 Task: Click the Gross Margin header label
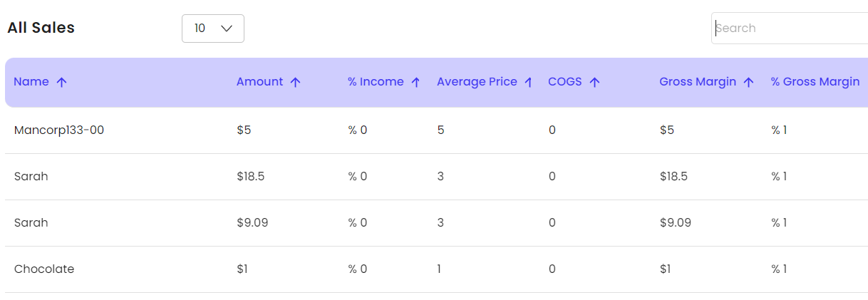(698, 82)
